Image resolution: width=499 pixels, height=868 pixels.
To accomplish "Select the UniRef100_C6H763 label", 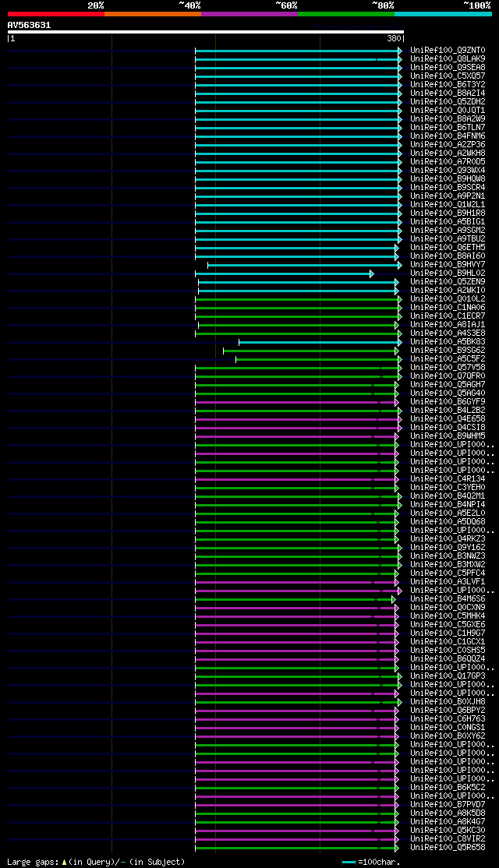I will pyautogui.click(x=448, y=719).
